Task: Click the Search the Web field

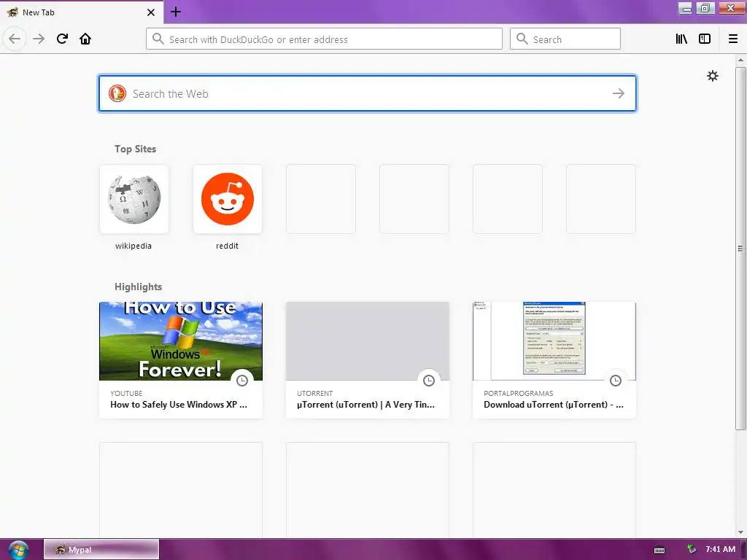Action: tap(368, 94)
